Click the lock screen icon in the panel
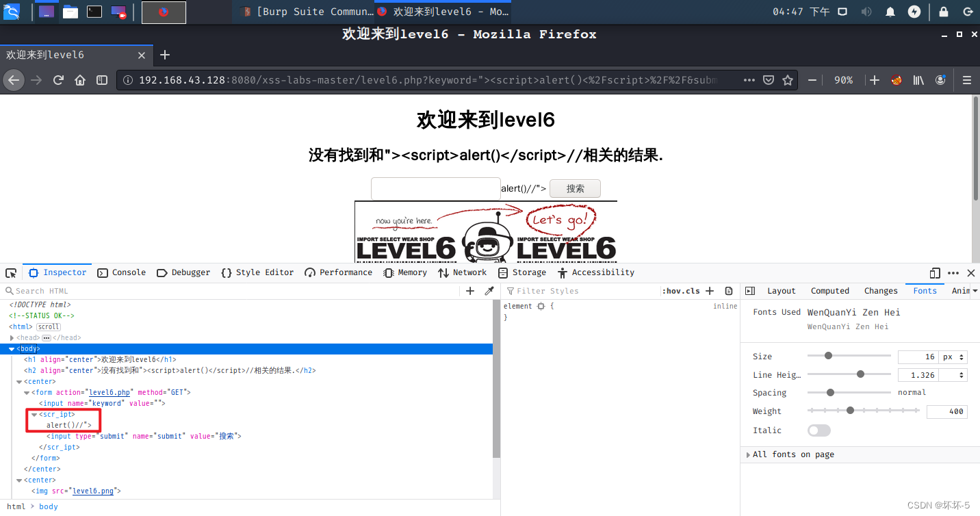 (944, 12)
